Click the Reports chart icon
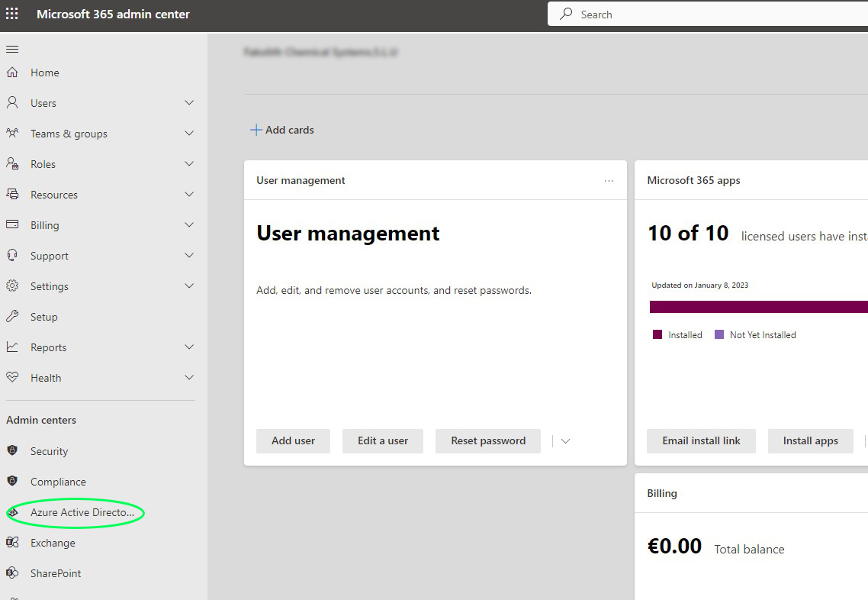Screen dimensions: 868x600 pyautogui.click(x=12, y=347)
